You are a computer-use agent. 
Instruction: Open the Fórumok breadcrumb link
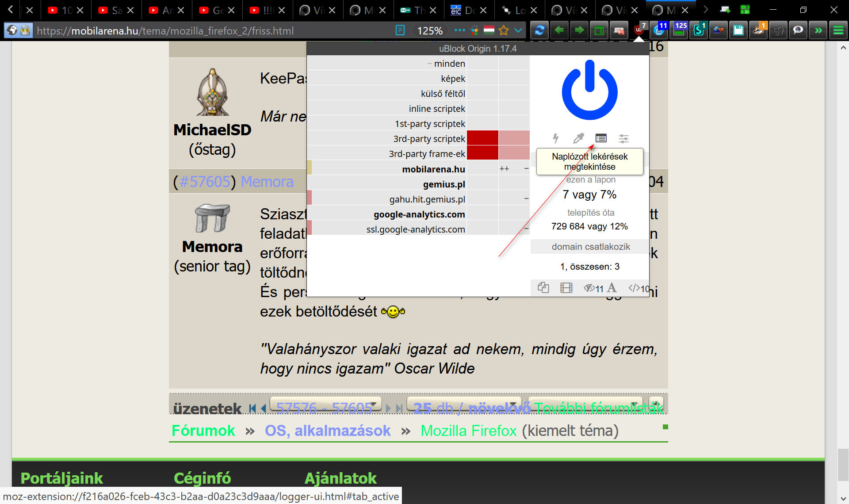203,431
